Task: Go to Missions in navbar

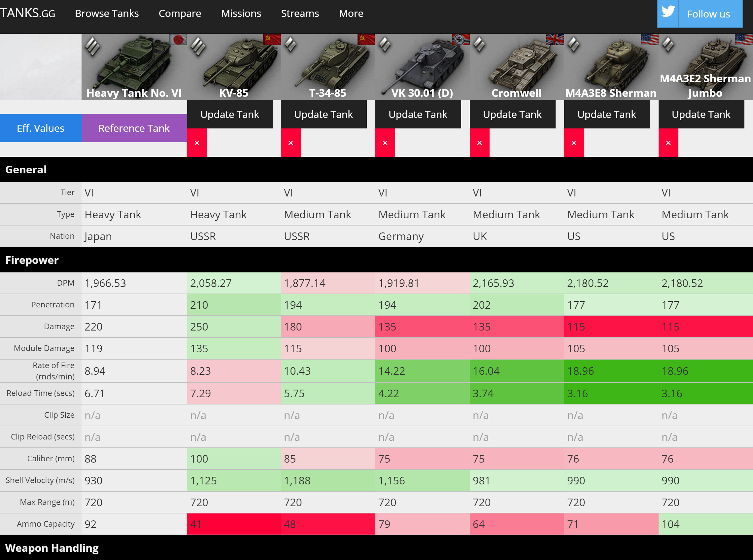Action: (x=241, y=13)
